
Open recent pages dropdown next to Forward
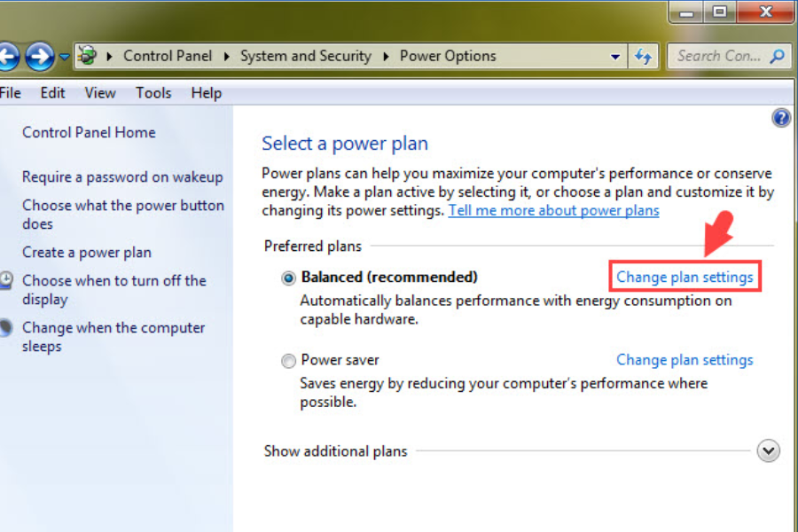pyautogui.click(x=64, y=57)
